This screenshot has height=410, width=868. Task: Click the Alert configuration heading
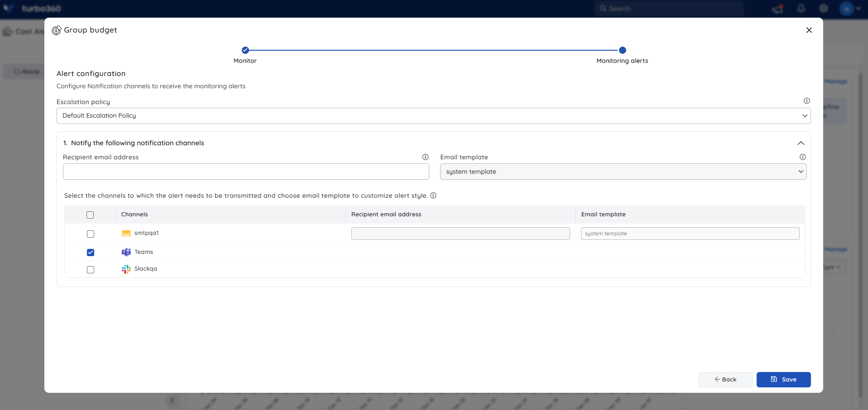[x=91, y=74]
